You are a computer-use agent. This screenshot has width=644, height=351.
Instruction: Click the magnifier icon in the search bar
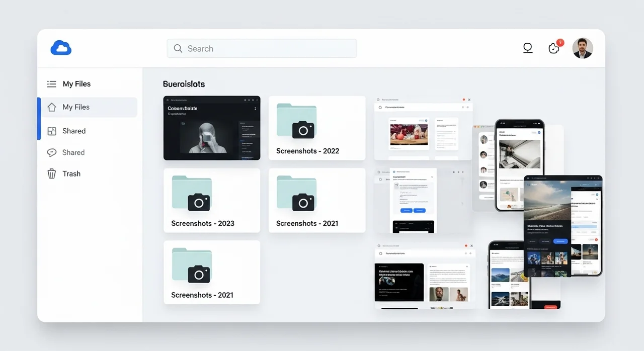(x=178, y=49)
